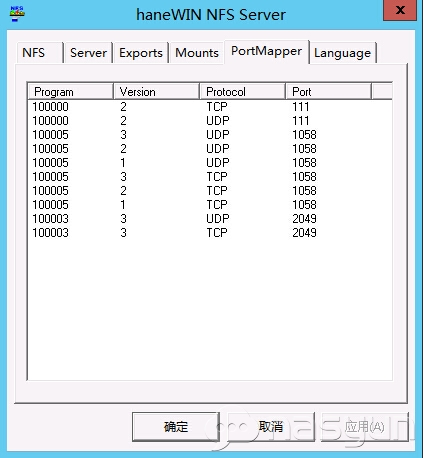This screenshot has width=423, height=458.
Task: Select row 100005 version 1 TCP
Action: pyautogui.click(x=210, y=205)
